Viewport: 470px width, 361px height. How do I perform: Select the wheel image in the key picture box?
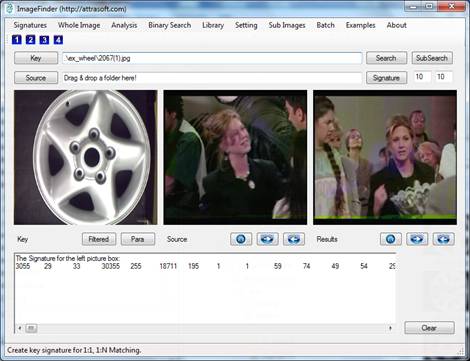pyautogui.click(x=85, y=157)
